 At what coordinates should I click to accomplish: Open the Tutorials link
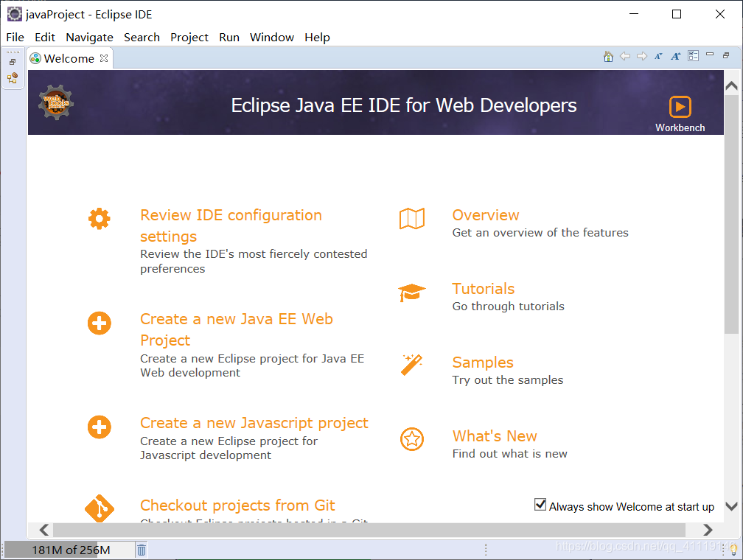484,289
